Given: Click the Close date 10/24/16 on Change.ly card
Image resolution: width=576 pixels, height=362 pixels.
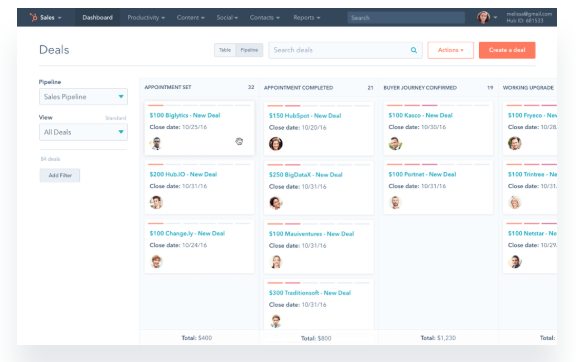Looking at the screenshot, I should pyautogui.click(x=178, y=245).
